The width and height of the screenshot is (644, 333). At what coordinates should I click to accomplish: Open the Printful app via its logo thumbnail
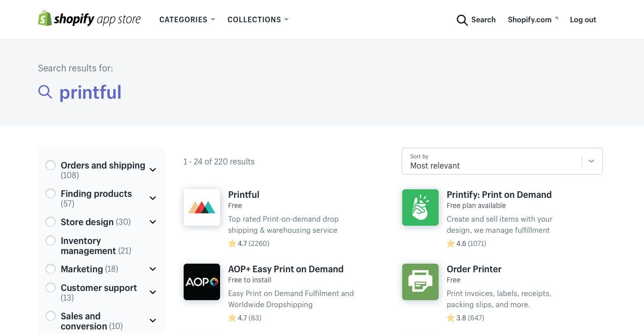[x=201, y=207]
